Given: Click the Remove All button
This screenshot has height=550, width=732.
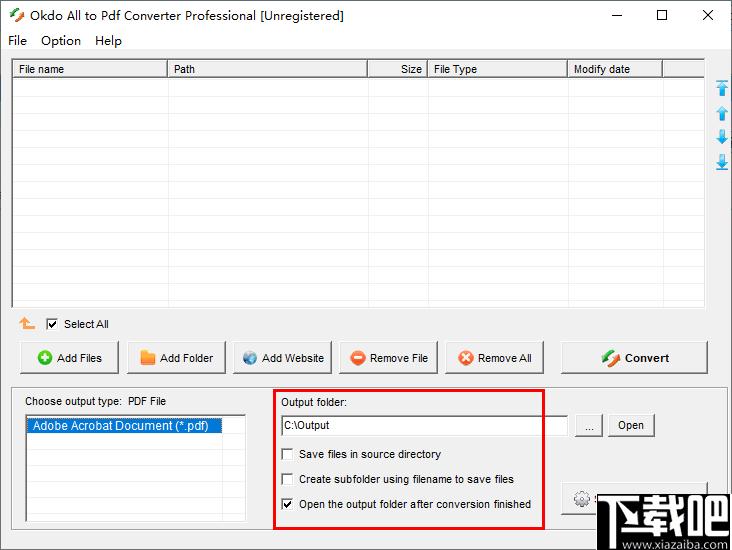Looking at the screenshot, I should pyautogui.click(x=494, y=358).
